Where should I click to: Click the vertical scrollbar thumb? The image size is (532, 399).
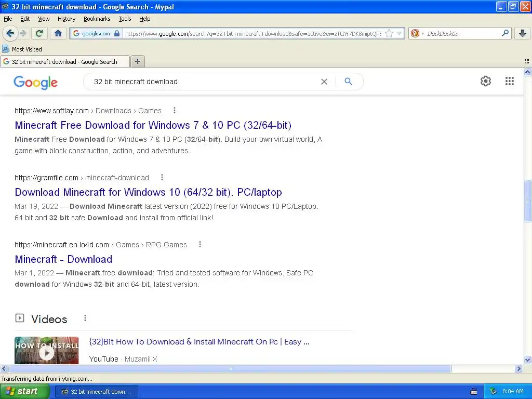tap(527, 201)
